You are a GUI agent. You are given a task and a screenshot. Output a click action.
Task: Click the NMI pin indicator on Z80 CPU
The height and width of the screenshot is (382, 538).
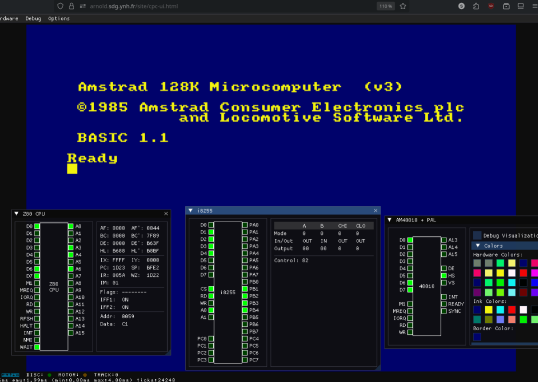click(37, 340)
